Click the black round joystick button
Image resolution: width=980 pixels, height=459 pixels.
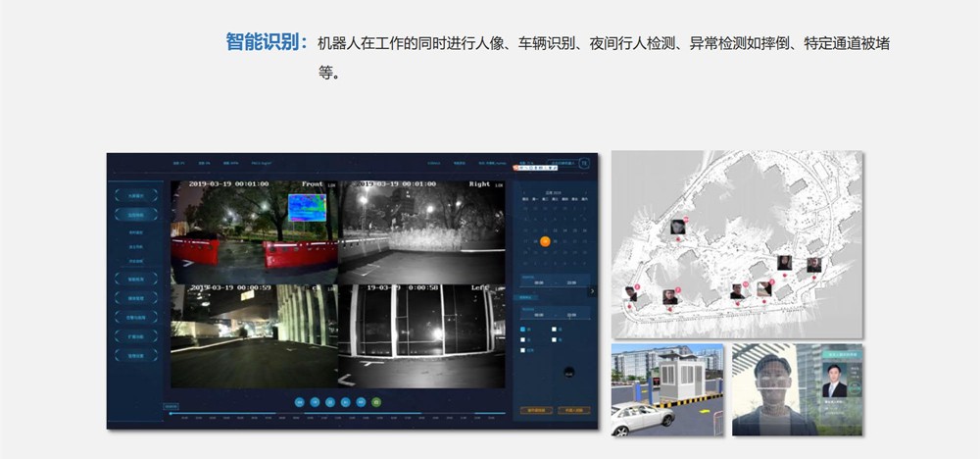pos(569,371)
